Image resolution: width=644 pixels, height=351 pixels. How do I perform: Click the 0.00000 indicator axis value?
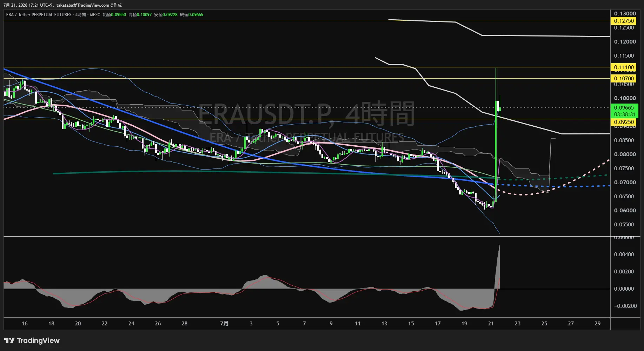(x=624, y=289)
